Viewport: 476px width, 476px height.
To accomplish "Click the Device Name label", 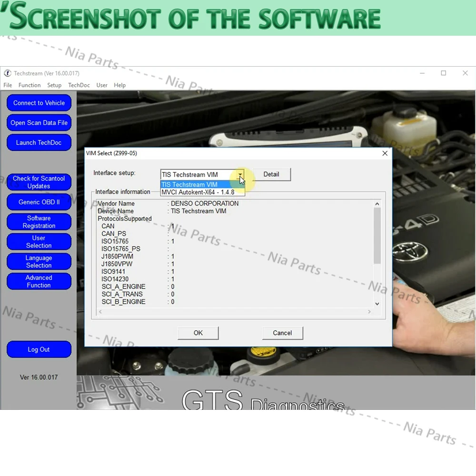I will tap(116, 211).
